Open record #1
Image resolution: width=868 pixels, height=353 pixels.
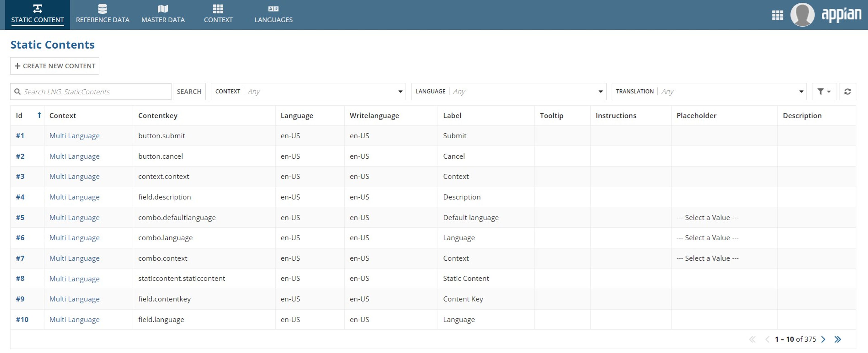20,135
